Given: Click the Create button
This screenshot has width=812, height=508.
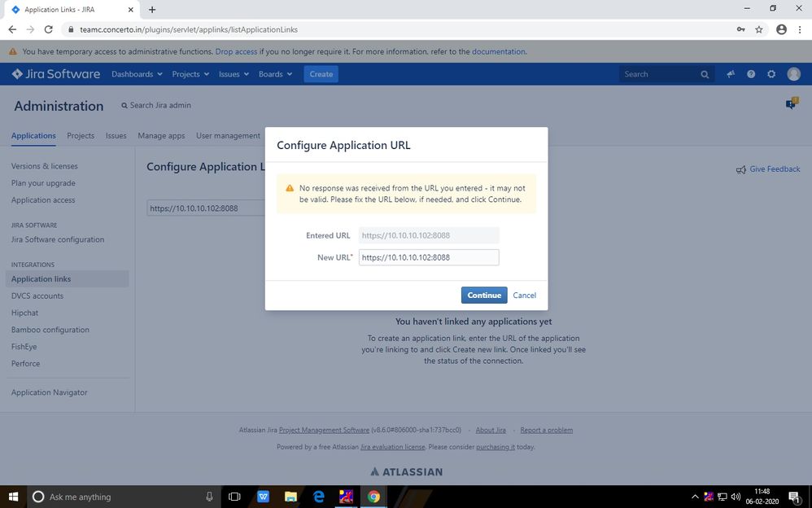Looking at the screenshot, I should (x=321, y=74).
